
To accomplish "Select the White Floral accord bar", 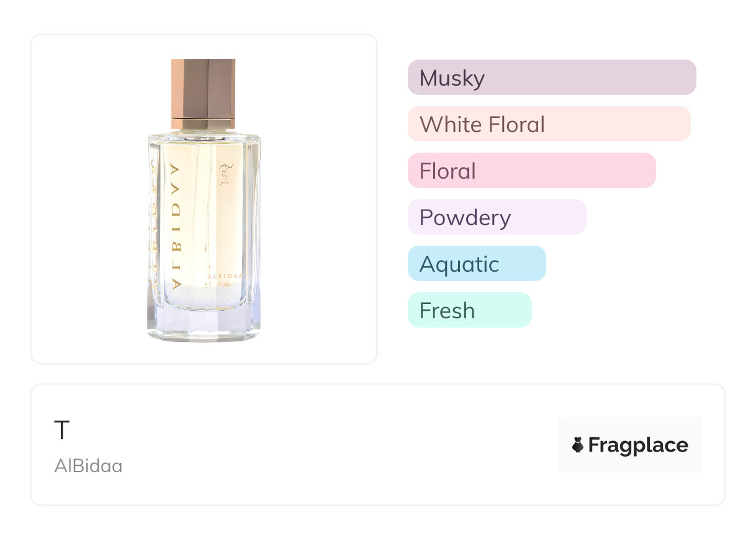I will (549, 124).
